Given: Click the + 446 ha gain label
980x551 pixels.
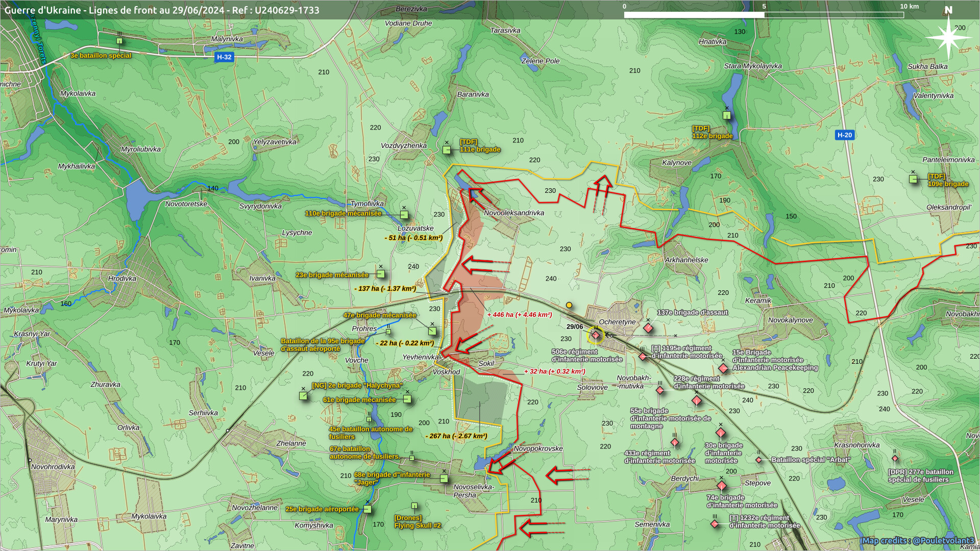Looking at the screenshot, I should [x=519, y=315].
